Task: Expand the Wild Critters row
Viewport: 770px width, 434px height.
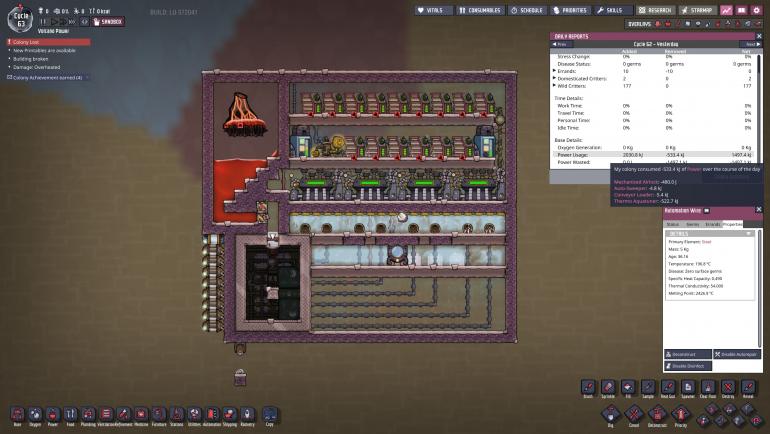Action: tap(554, 86)
